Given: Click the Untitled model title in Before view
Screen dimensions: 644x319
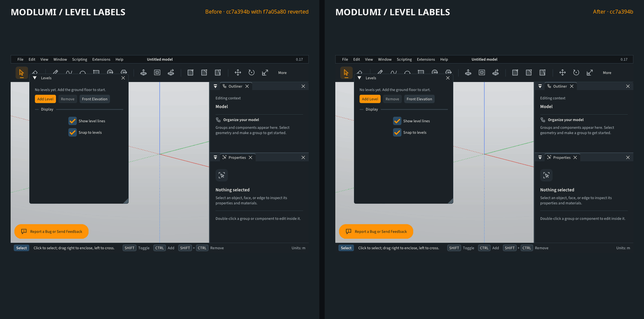Looking at the screenshot, I should pos(160,59).
